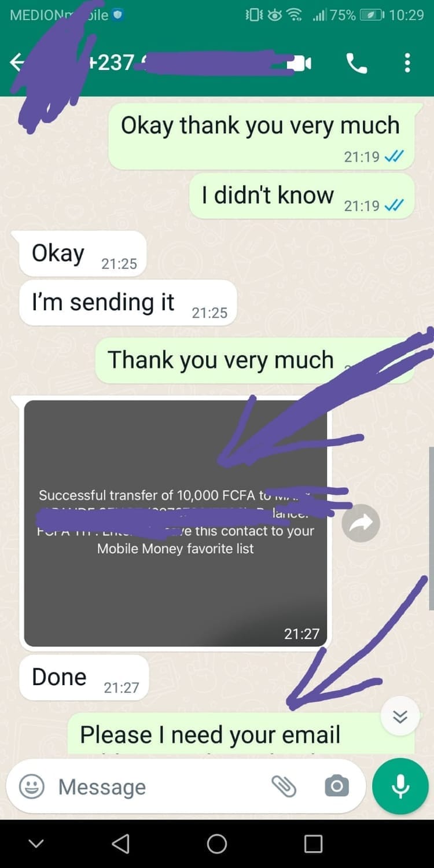Screen dimensions: 434x868
Task: Open the Mobile Money transfer image
Action: [175, 523]
